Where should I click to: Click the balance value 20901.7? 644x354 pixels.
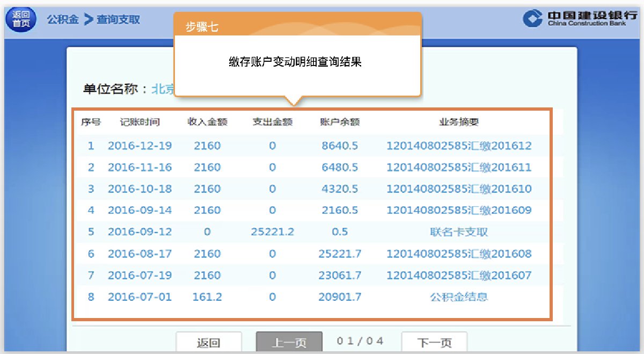pyautogui.click(x=339, y=297)
